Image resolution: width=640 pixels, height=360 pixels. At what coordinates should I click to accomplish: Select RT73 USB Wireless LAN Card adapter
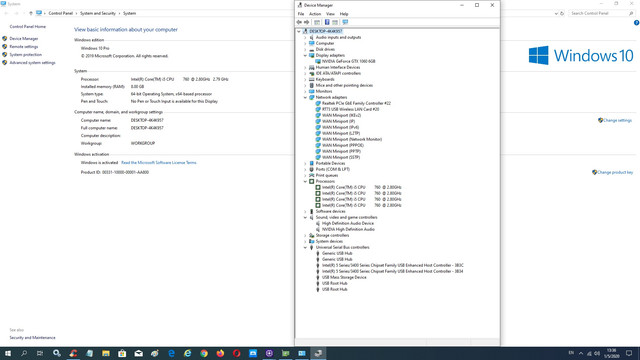coord(350,109)
